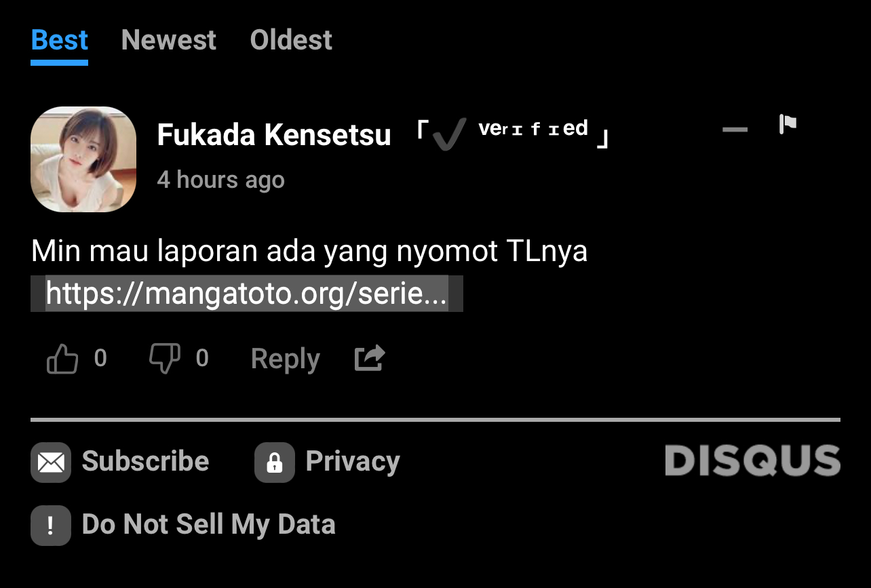Click the DISQUS logo
The width and height of the screenshot is (871, 588).
(752, 461)
